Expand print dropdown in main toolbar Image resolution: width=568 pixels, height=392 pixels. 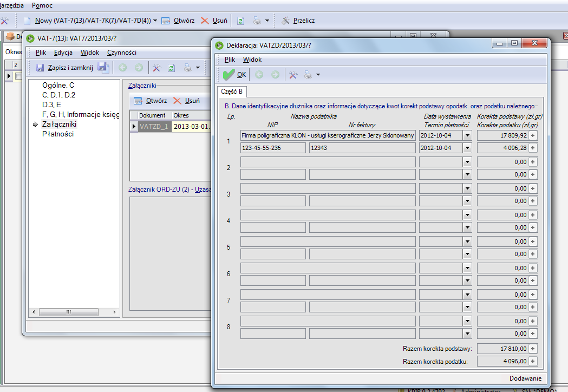click(267, 21)
